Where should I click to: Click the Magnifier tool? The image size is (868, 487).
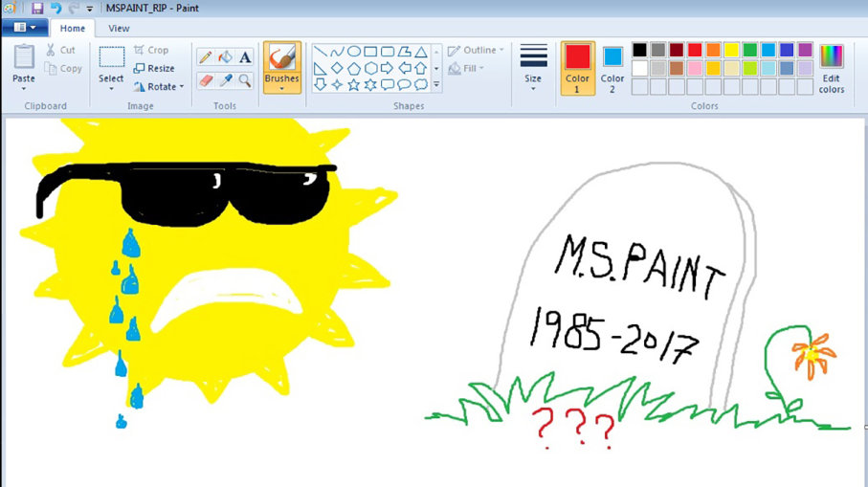pos(245,80)
